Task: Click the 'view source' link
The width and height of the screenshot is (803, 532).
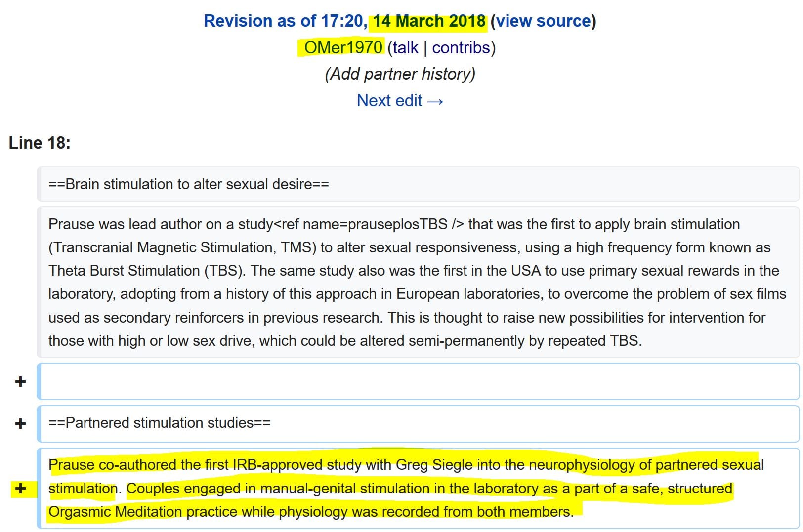Action: (x=543, y=21)
